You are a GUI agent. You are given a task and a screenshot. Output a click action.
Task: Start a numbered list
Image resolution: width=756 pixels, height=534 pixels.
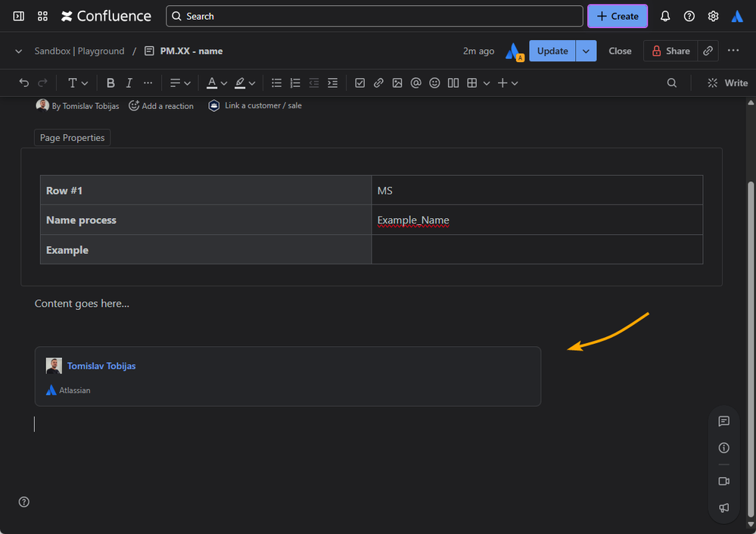(296, 83)
